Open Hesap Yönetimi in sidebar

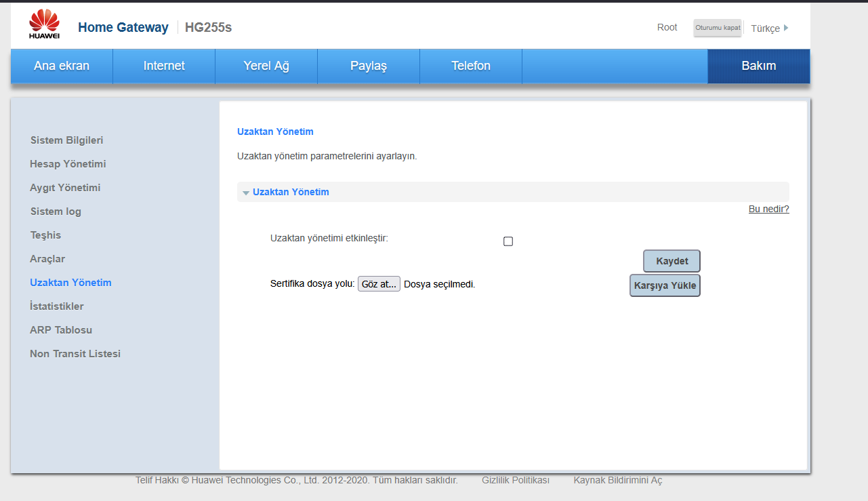coord(68,164)
